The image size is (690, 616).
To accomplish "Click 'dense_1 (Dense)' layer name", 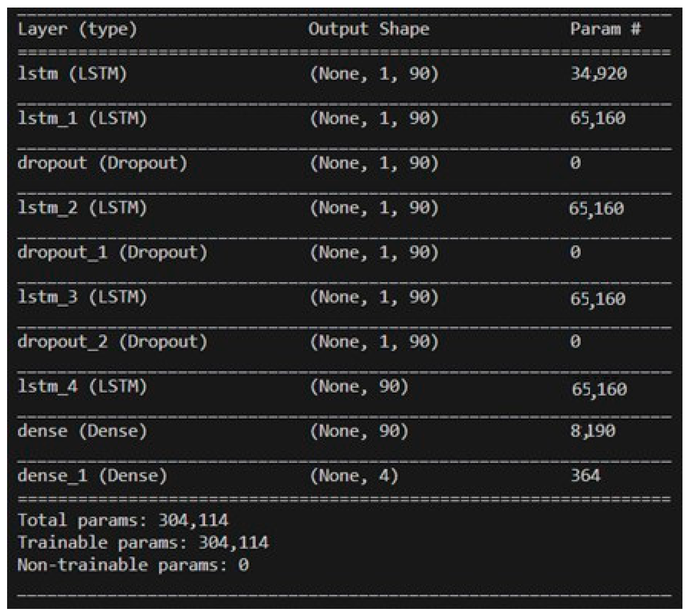I will click(x=92, y=475).
